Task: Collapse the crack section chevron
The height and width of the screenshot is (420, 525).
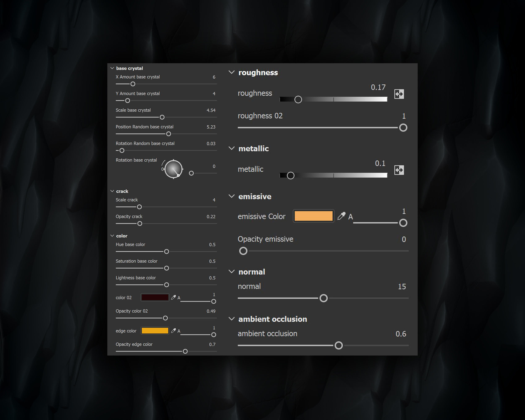Action: click(x=112, y=191)
